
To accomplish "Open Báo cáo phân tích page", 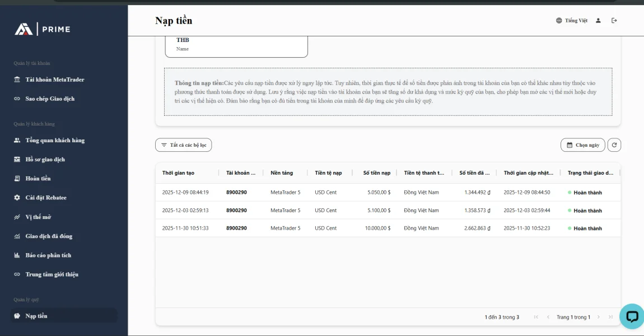I will (x=49, y=255).
